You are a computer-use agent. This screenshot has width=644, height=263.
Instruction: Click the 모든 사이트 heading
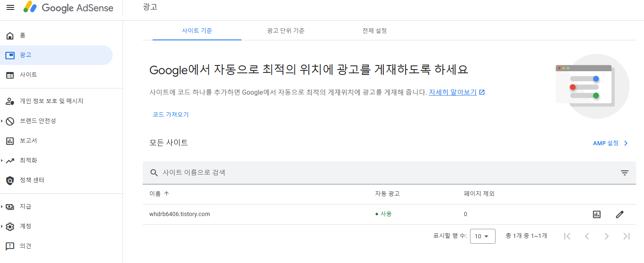click(x=169, y=143)
